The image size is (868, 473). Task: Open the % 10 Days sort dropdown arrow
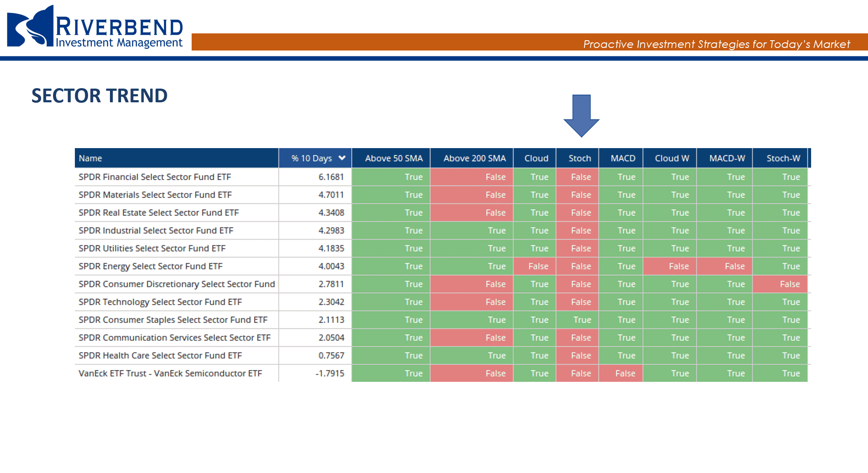pos(342,158)
